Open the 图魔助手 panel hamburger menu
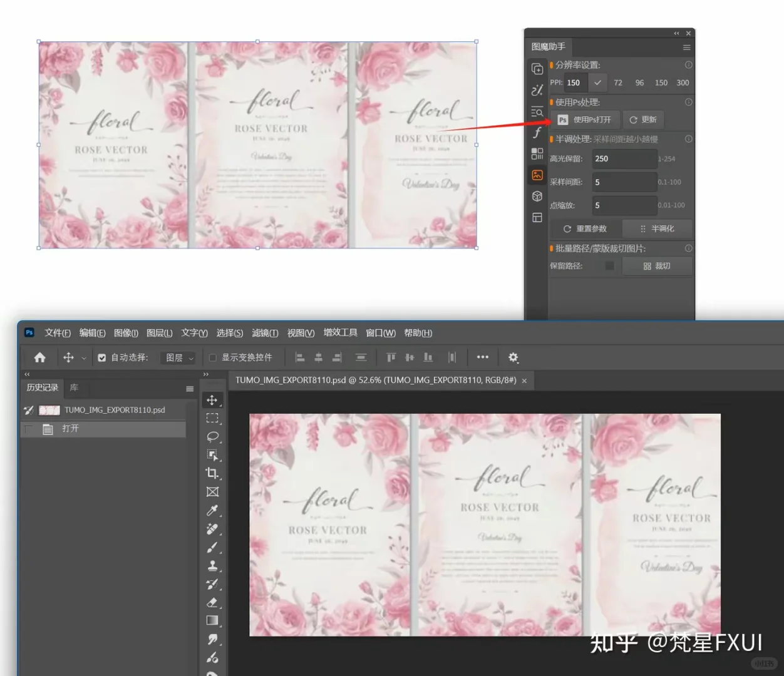This screenshot has height=676, width=784. (x=686, y=47)
